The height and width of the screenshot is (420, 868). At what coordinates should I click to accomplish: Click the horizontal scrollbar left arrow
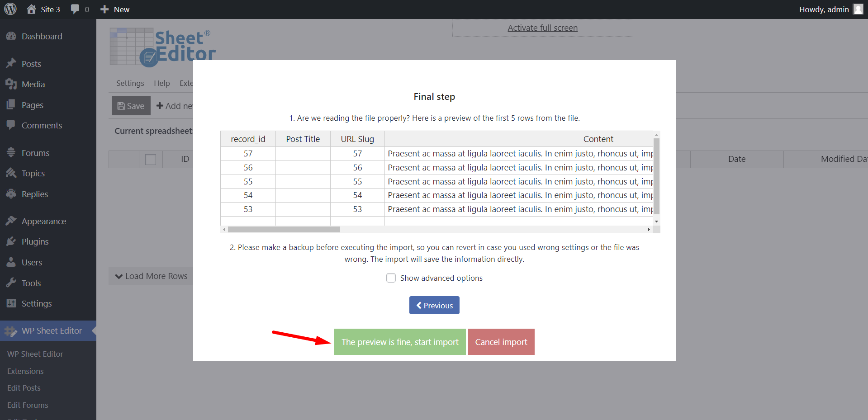[x=224, y=230]
